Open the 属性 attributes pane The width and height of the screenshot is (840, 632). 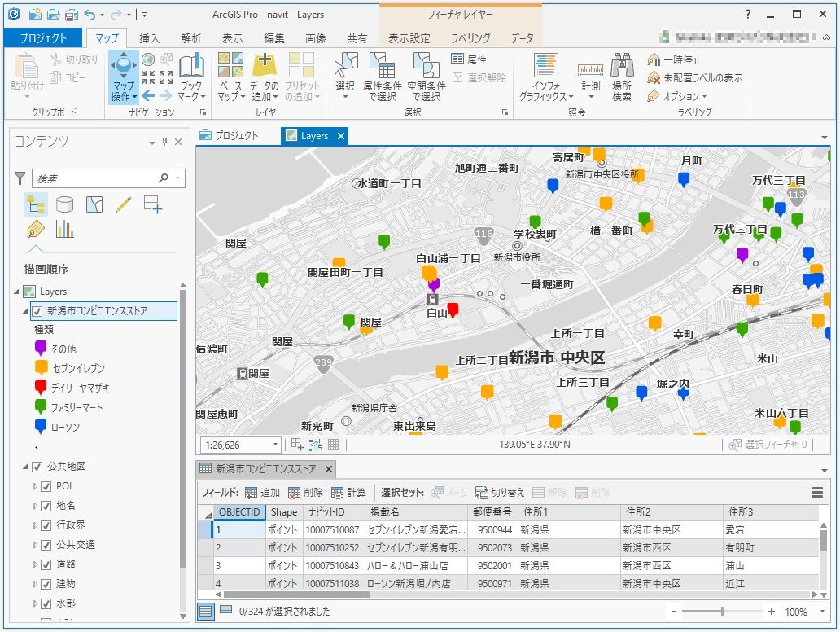click(x=469, y=59)
